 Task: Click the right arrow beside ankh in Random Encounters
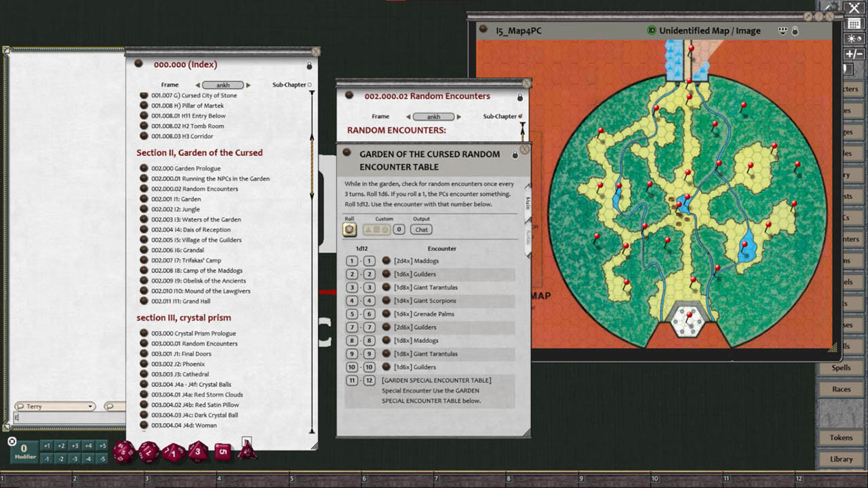(x=459, y=117)
